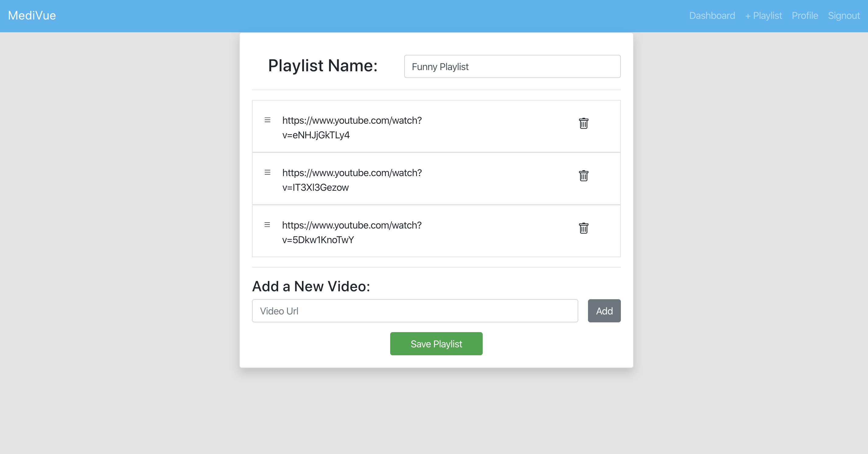Delete the eNHJjGkTLy4 video with trash icon
Viewport: 868px width, 454px height.
[583, 123]
